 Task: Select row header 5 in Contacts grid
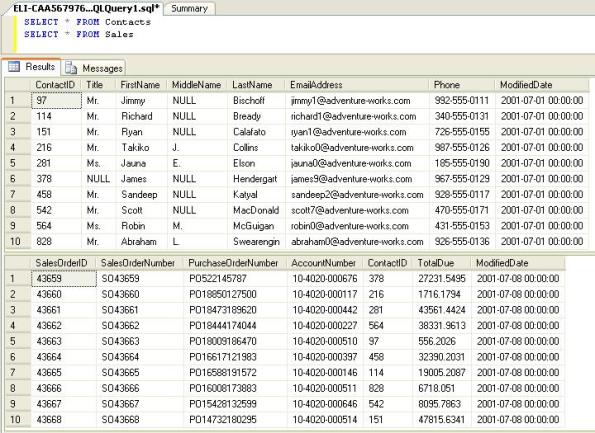pyautogui.click(x=17, y=163)
